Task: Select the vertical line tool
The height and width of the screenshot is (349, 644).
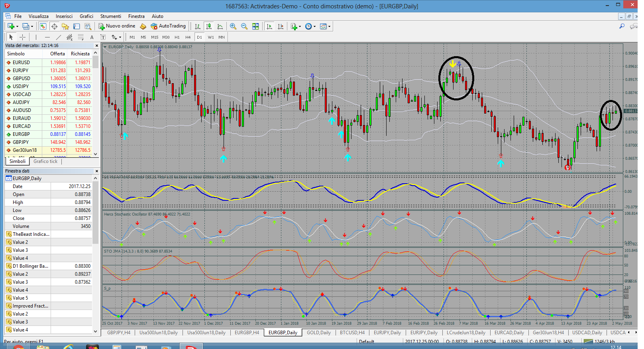Action: click(x=36, y=37)
